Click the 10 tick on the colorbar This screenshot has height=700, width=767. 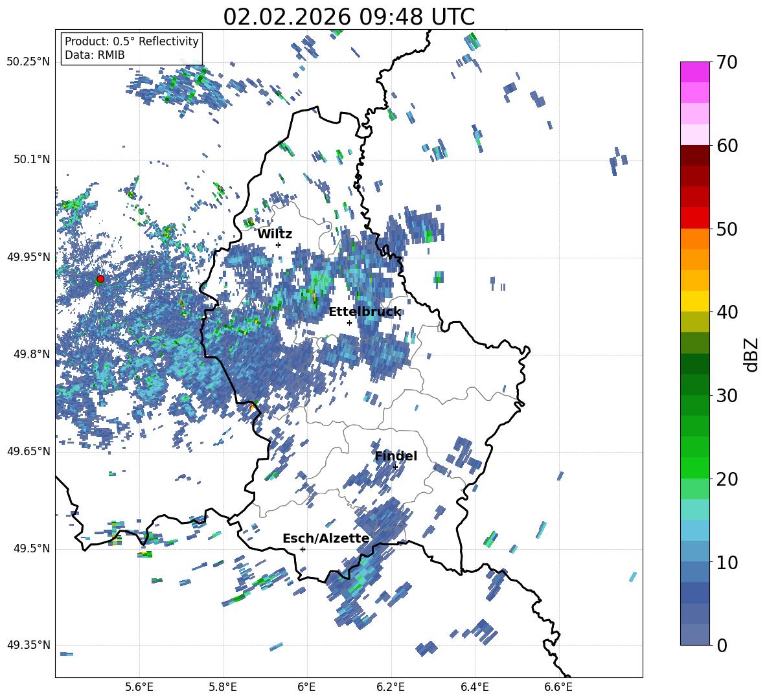coord(726,562)
